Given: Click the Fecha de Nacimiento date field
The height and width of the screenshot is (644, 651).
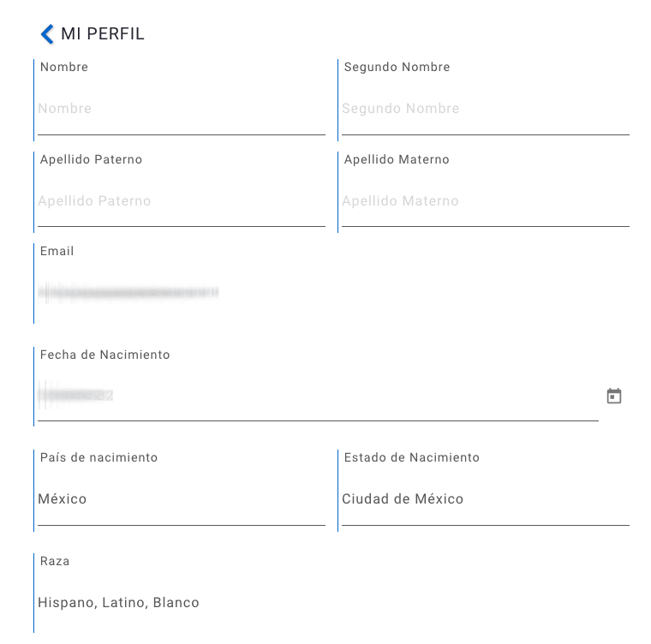Looking at the screenshot, I should tap(318, 396).
